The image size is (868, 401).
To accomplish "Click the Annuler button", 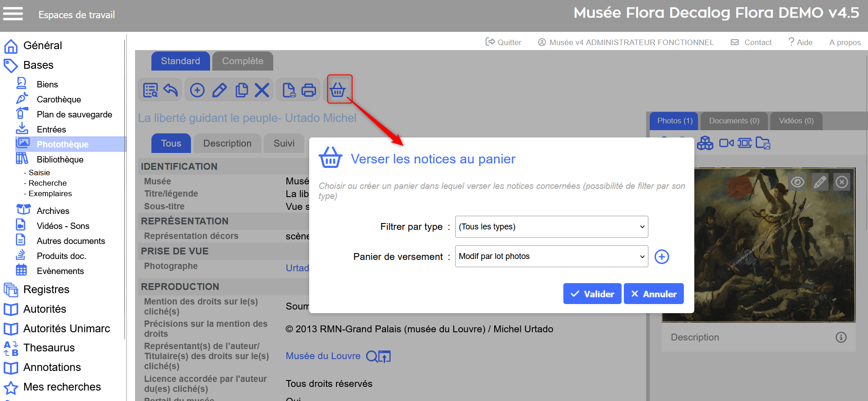I will pos(653,294).
